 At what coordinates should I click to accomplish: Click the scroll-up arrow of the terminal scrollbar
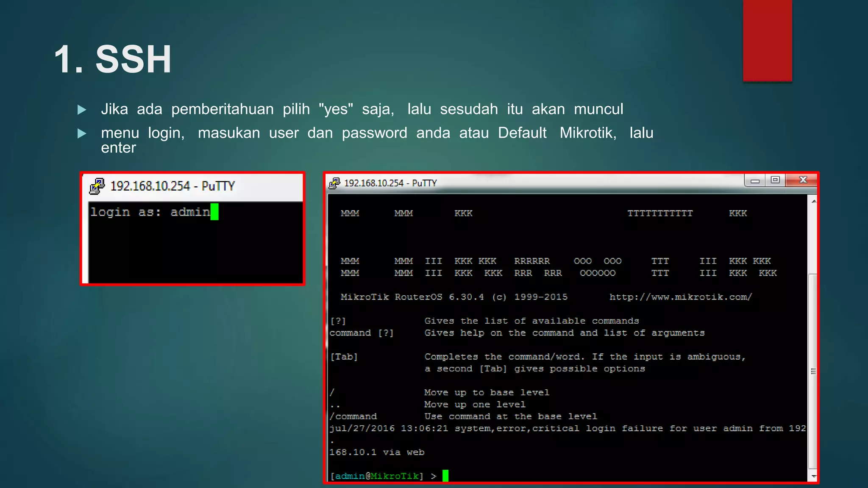click(813, 201)
